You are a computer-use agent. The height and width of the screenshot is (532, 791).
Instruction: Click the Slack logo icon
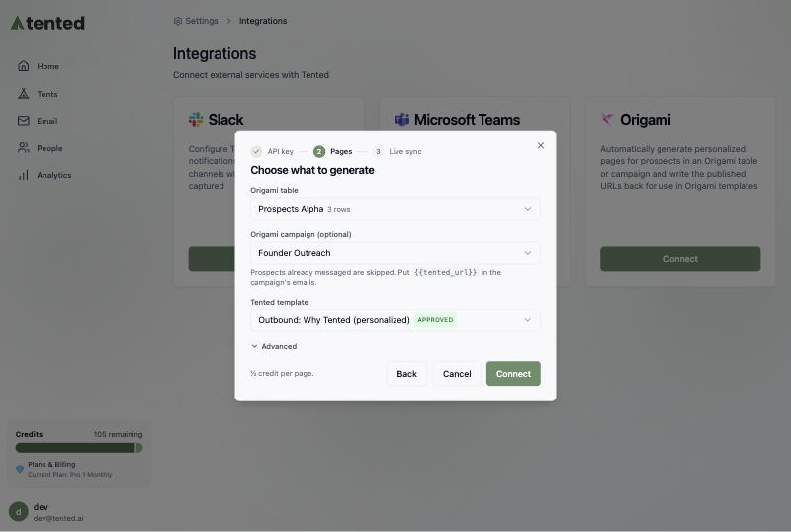[x=196, y=119]
